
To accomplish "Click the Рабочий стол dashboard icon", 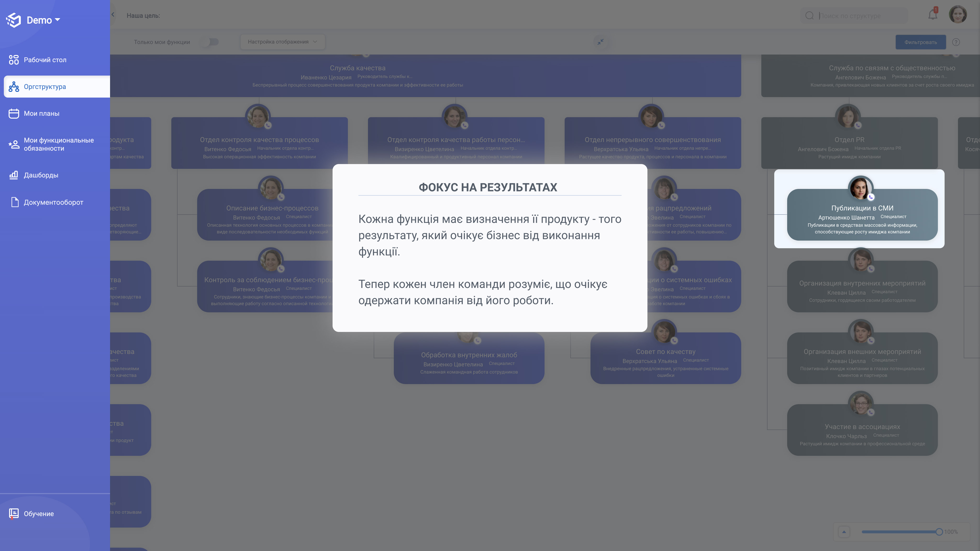I will click(14, 60).
